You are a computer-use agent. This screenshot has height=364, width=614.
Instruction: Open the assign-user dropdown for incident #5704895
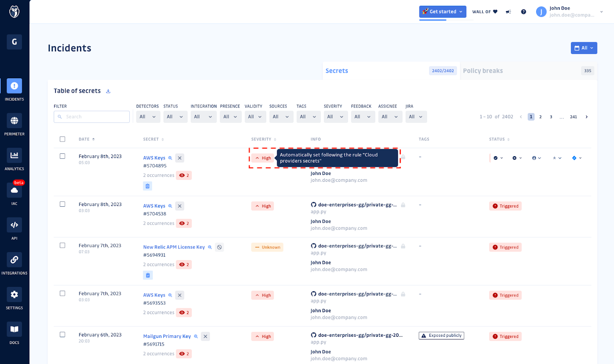point(536,158)
